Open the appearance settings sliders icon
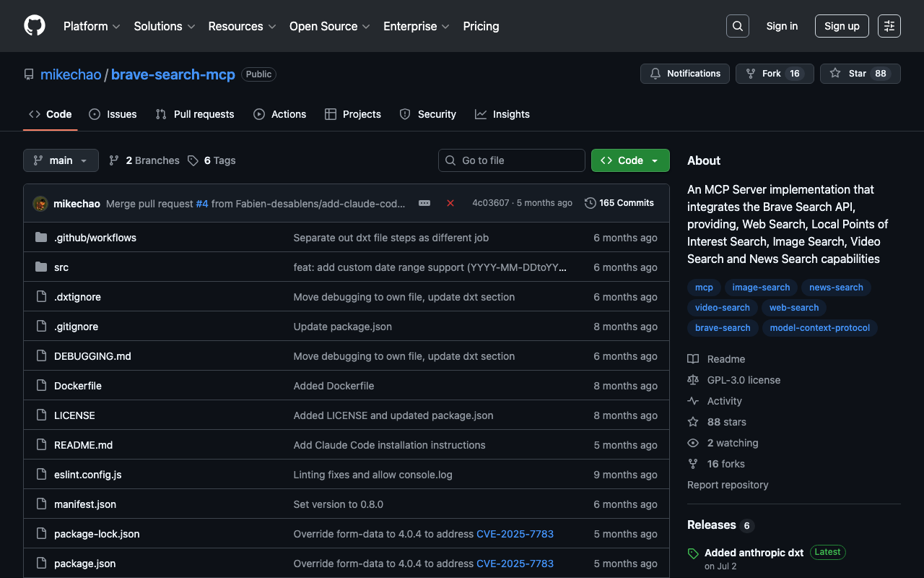This screenshot has width=924, height=578. click(x=889, y=26)
